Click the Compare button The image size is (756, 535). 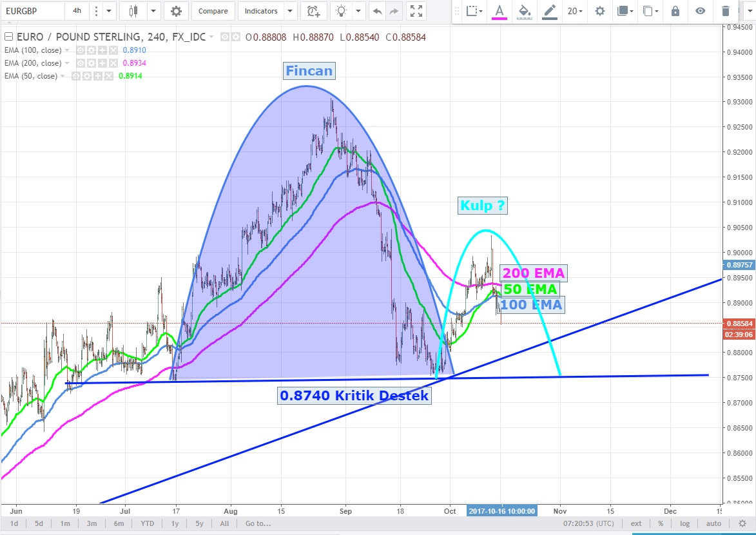[x=213, y=11]
